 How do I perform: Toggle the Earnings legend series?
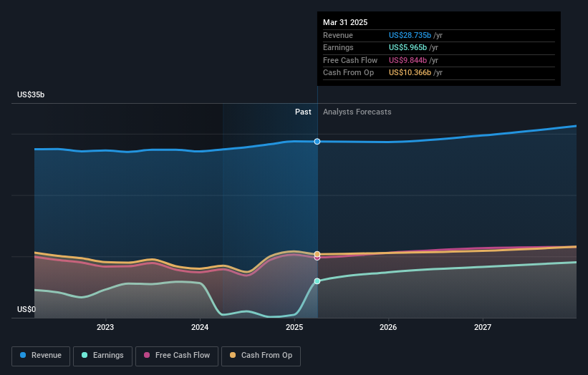[102, 356]
